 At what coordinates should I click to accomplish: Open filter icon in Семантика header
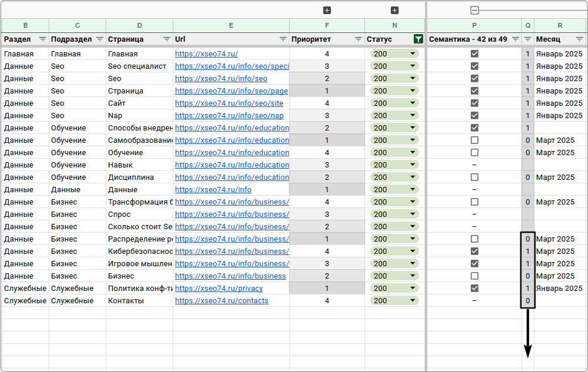click(516, 39)
